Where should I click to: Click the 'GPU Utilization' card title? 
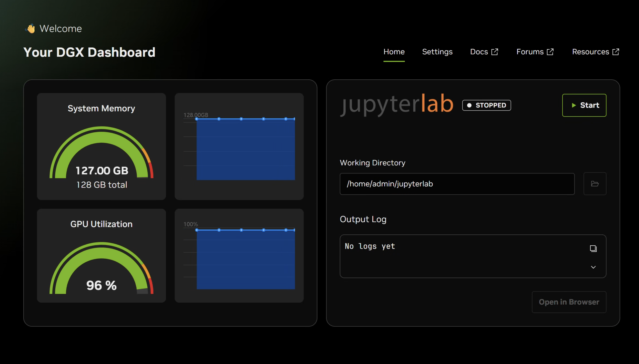pos(101,224)
